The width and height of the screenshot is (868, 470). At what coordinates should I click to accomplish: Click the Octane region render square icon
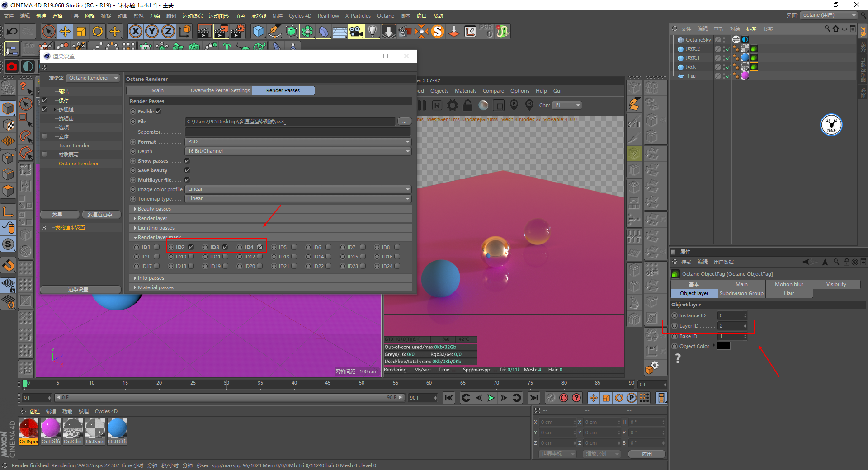pos(499,105)
